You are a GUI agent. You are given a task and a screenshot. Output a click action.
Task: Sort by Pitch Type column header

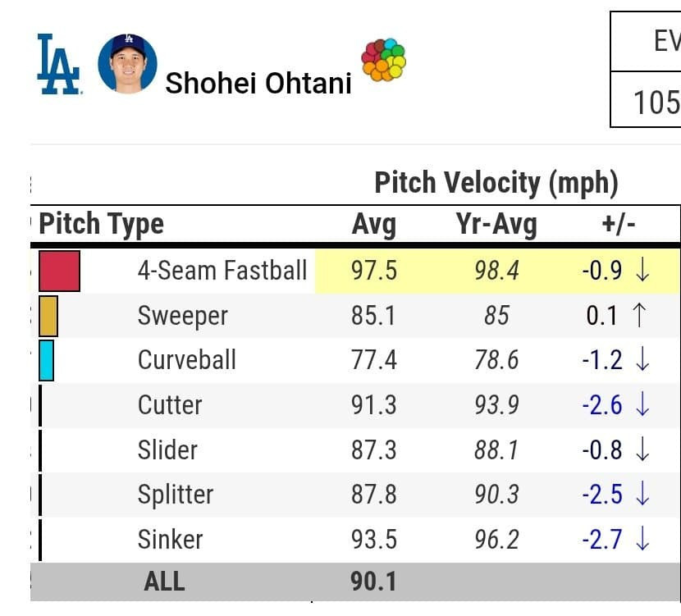click(x=102, y=224)
